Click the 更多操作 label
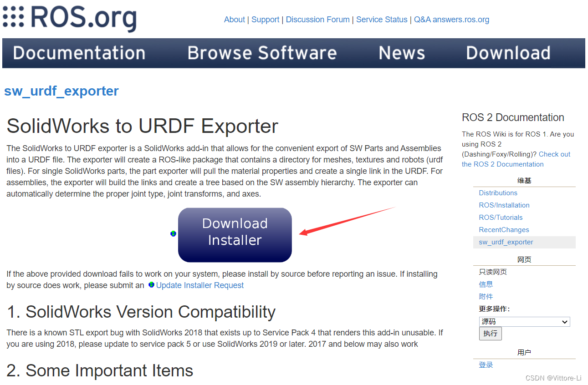Screen dimensions: 588x385 pos(494,309)
